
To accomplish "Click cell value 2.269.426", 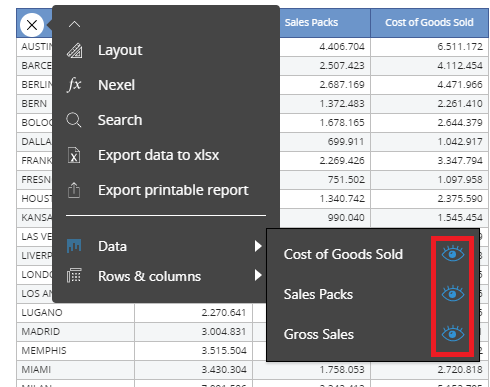I will point(342,161).
